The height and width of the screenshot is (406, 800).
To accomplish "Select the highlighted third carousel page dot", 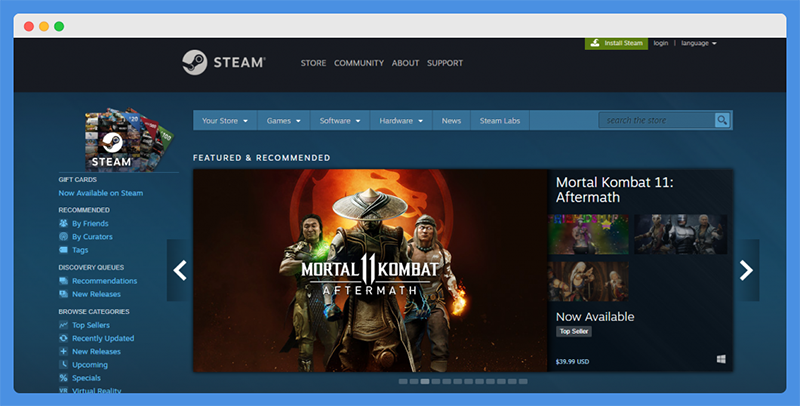I will [425, 382].
